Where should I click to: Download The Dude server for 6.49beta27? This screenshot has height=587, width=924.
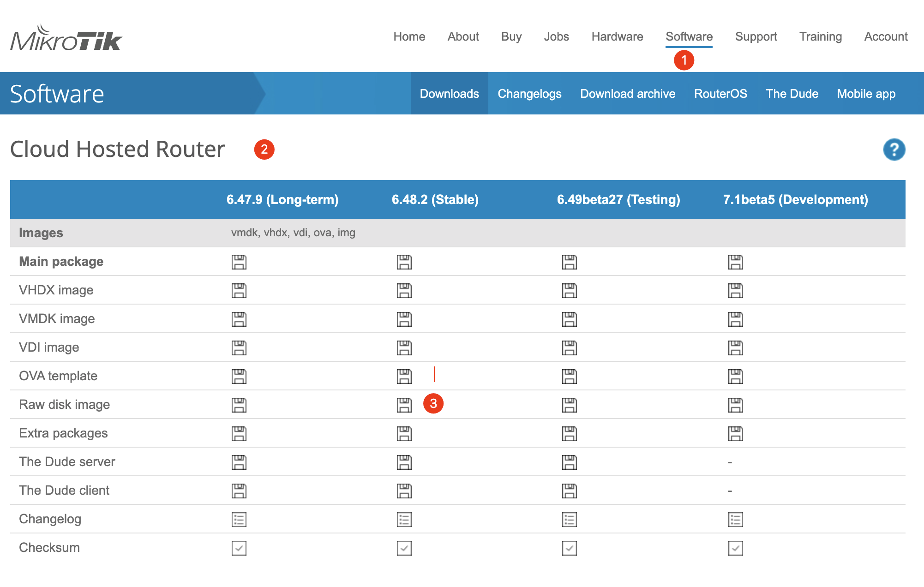(569, 462)
